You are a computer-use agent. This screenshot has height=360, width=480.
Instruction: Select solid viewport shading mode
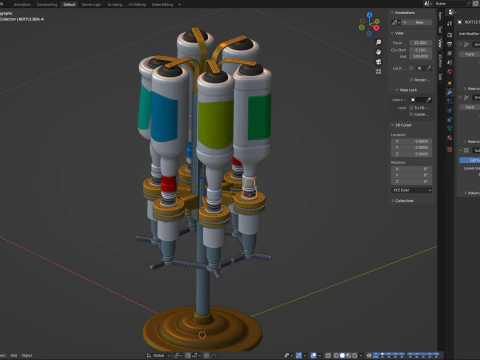point(342,355)
